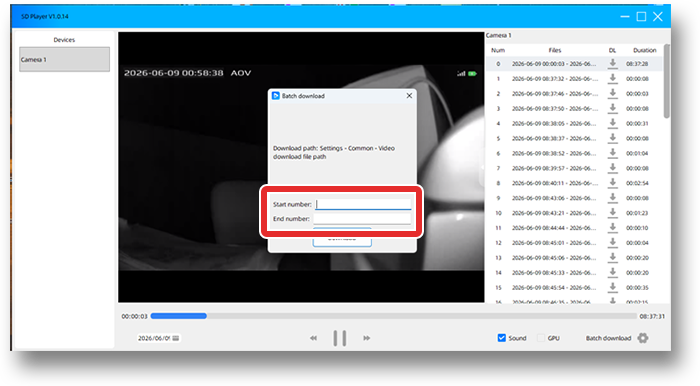Download file number 3 via its DL arrow
The height and width of the screenshot is (386, 700).
pos(612,108)
